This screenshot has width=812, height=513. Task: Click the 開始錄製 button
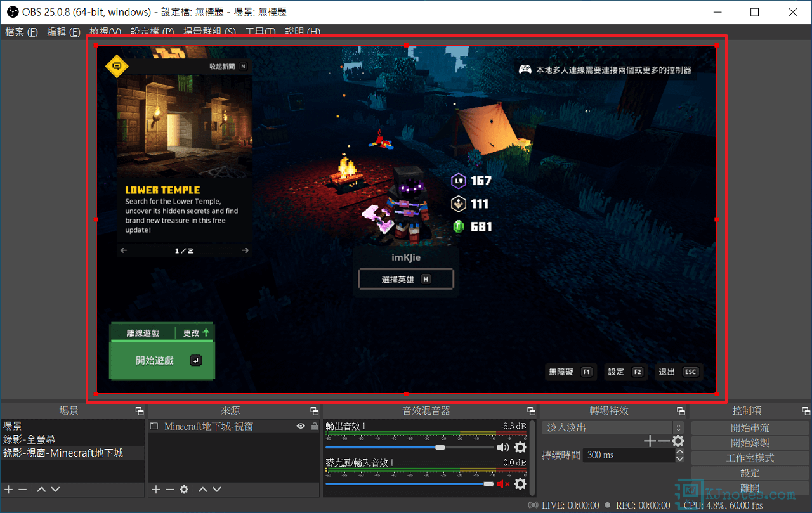click(x=750, y=443)
